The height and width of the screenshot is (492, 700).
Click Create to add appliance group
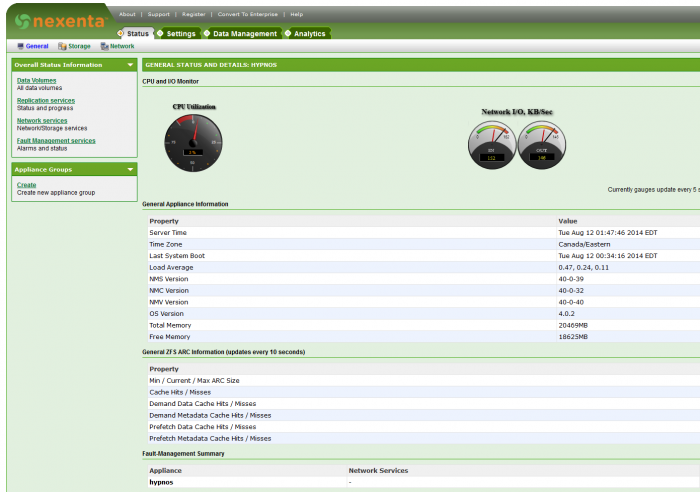26,185
